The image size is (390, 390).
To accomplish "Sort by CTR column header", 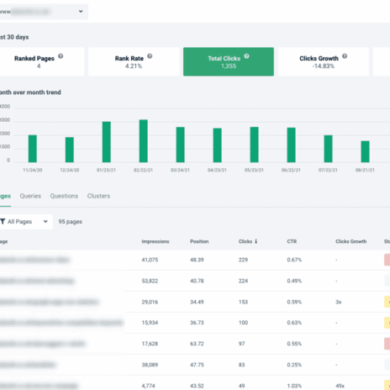I will coord(292,241).
